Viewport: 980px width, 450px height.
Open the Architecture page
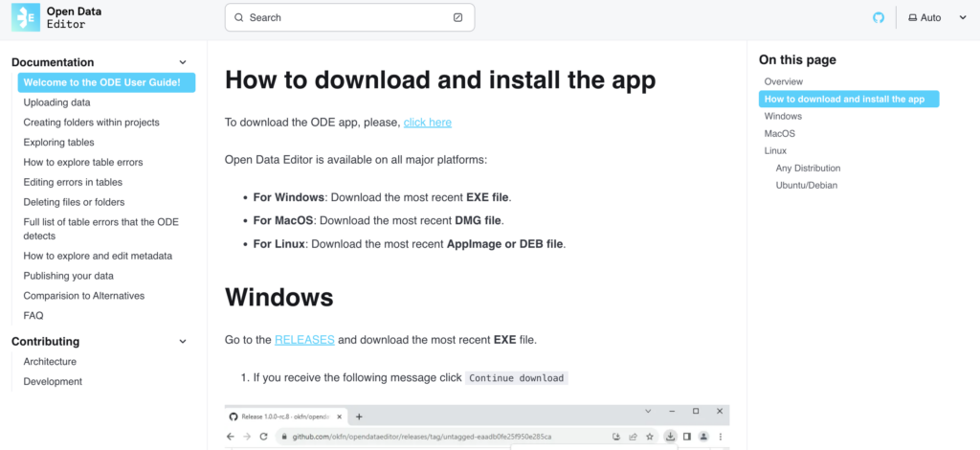click(50, 362)
